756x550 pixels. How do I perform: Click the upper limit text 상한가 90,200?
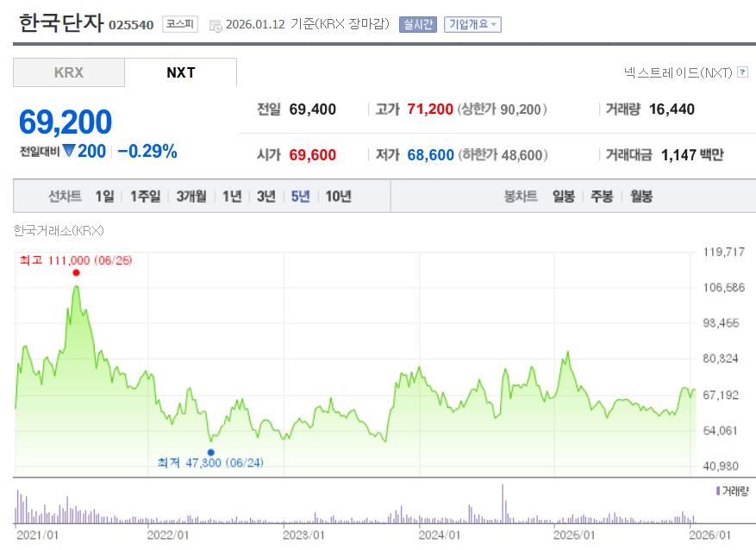coord(502,109)
